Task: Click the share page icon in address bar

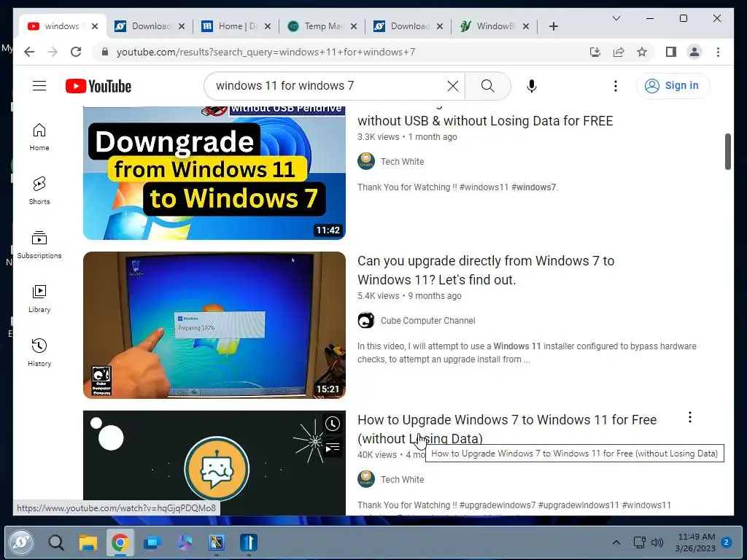Action: pos(619,52)
